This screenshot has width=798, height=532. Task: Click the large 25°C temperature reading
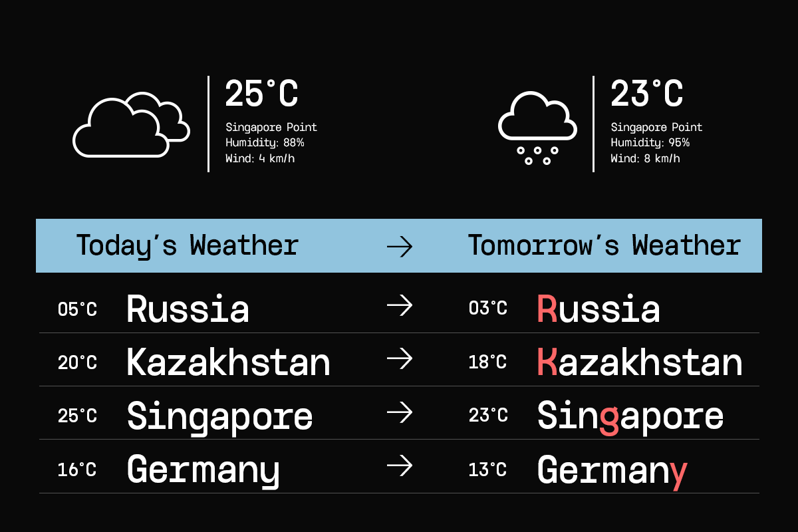[x=261, y=94]
